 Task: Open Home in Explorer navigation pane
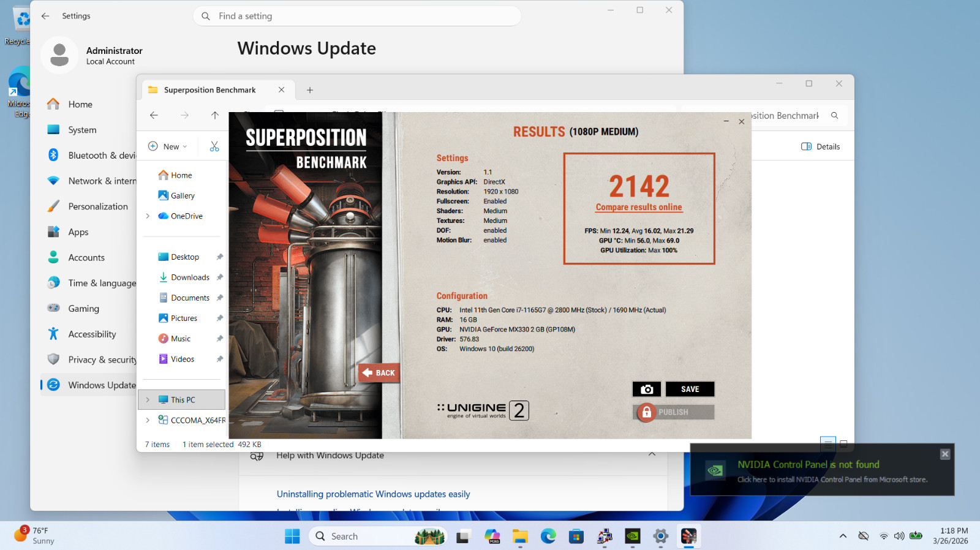[x=181, y=175]
